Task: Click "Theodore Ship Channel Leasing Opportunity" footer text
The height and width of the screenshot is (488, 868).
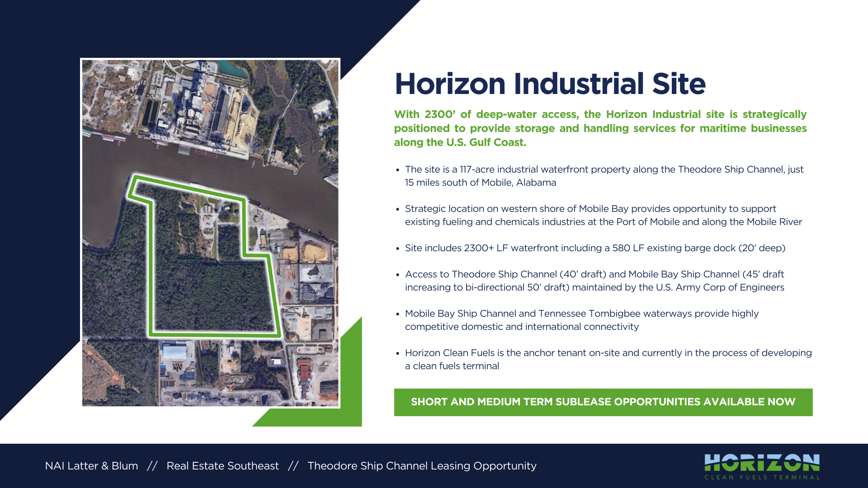Action: pos(422,466)
